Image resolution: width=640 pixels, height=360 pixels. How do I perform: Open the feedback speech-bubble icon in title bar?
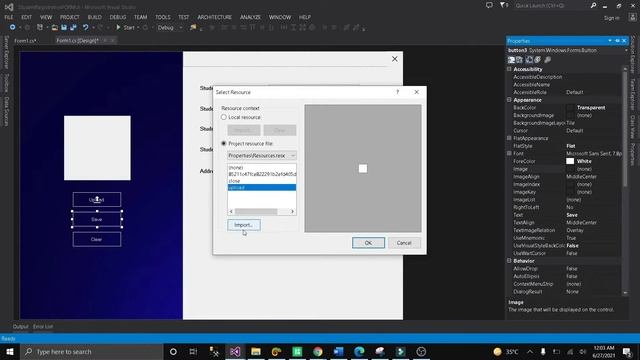(x=489, y=5)
